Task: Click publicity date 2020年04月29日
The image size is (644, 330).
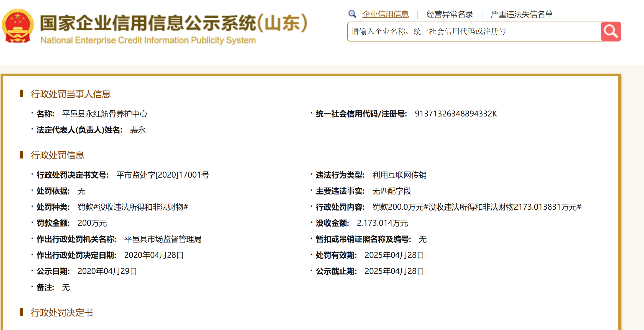Action: point(107,271)
